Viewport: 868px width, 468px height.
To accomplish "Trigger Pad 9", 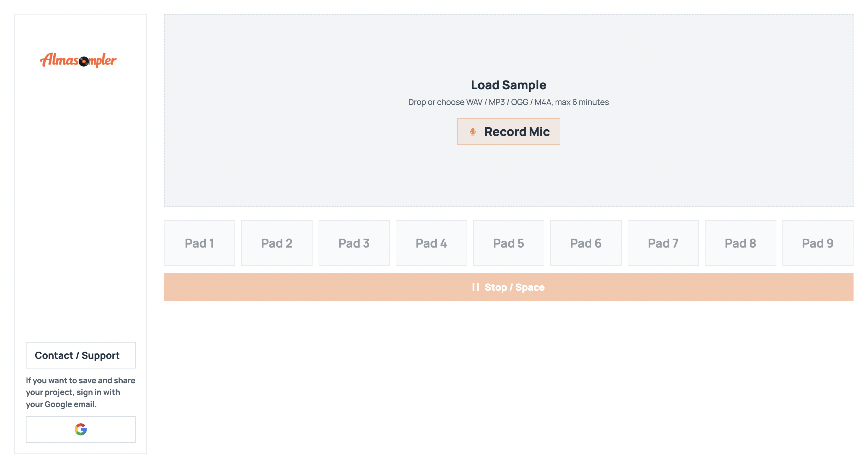I will pos(817,243).
